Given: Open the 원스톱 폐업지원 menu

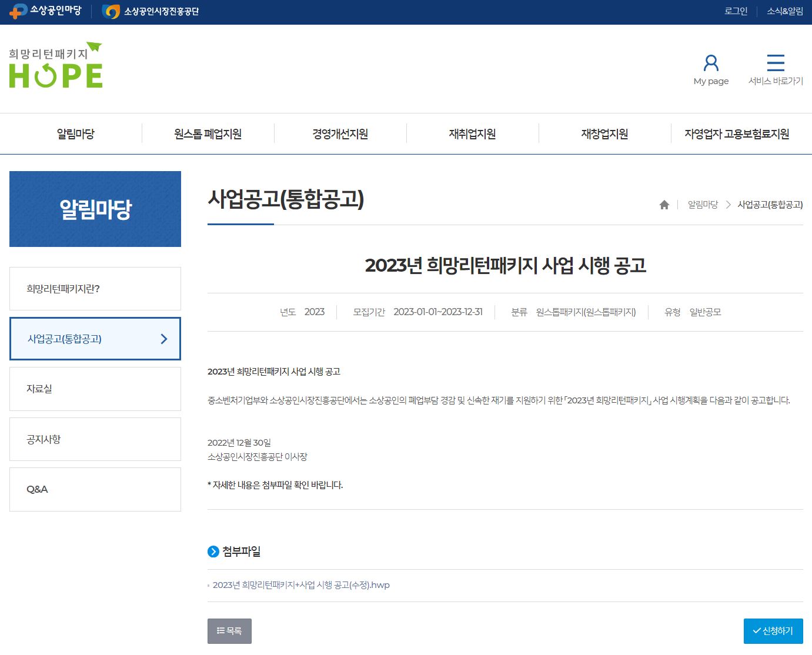Looking at the screenshot, I should [207, 133].
